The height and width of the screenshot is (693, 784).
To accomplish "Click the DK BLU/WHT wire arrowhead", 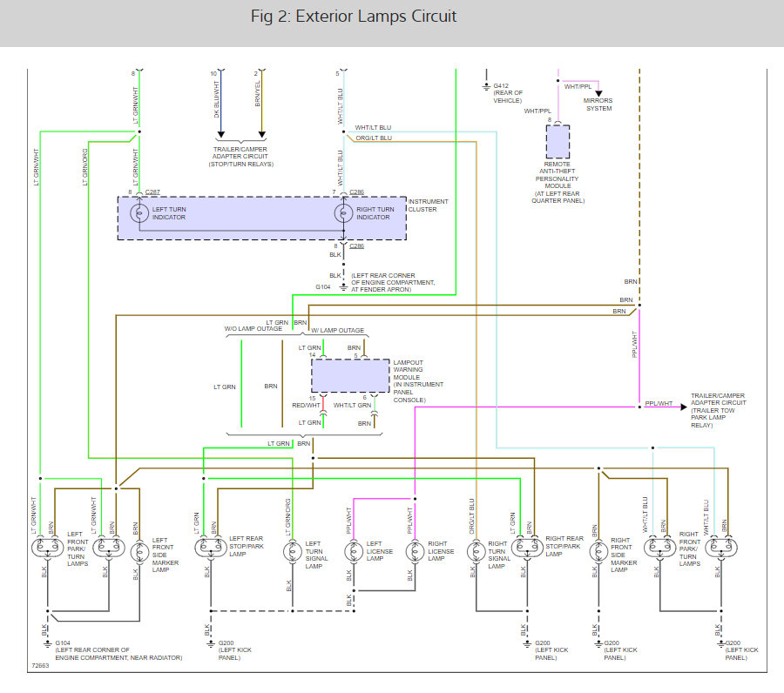I will tap(221, 134).
